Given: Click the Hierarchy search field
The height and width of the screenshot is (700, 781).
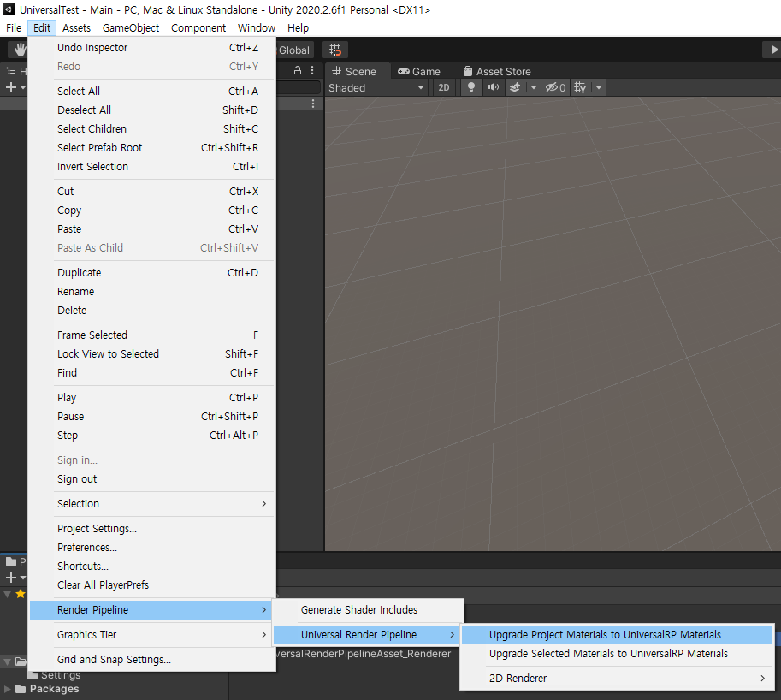Looking at the screenshot, I should click(x=298, y=87).
